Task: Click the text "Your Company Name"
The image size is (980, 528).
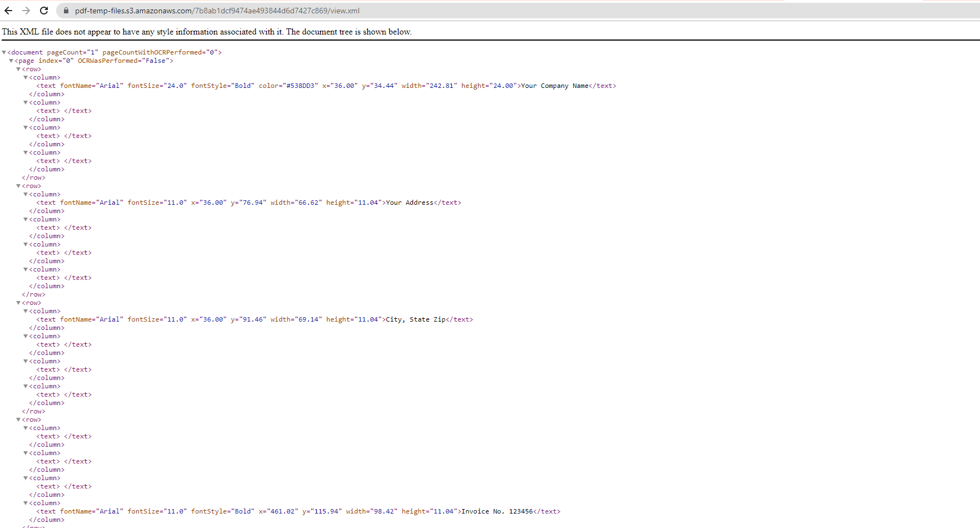Action: click(555, 86)
